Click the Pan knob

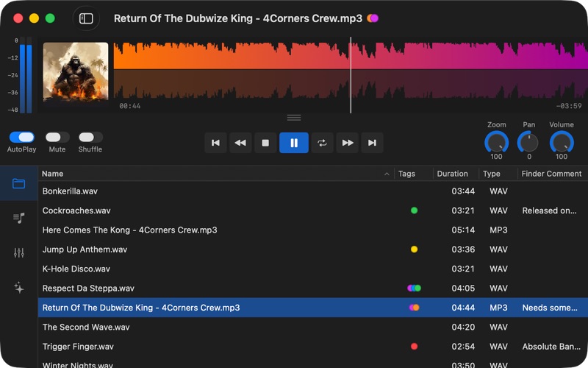[x=528, y=143]
